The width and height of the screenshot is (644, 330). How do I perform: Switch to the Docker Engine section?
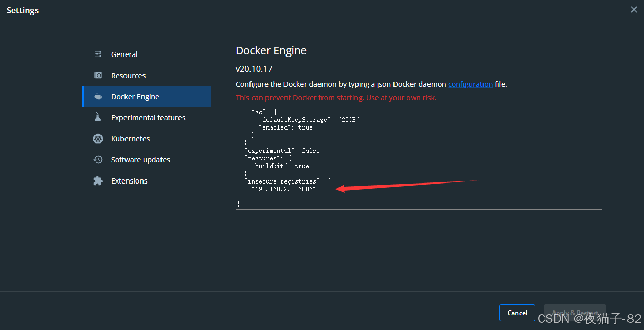pos(135,96)
